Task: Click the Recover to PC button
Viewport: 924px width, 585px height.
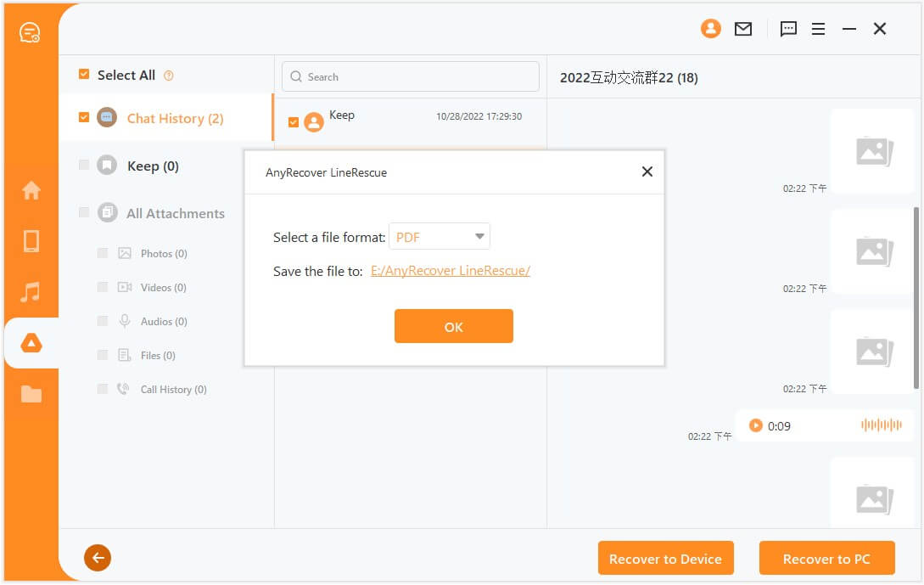Action: [x=826, y=558]
